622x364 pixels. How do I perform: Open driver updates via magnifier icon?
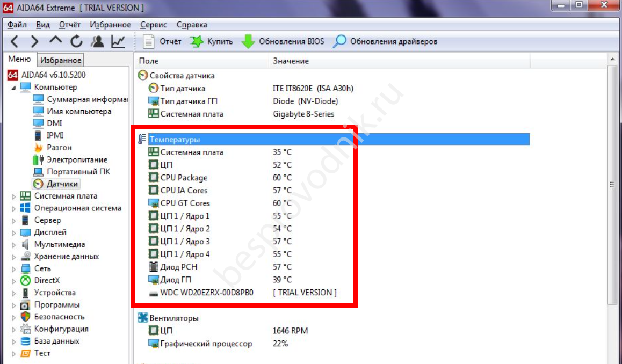(386, 41)
